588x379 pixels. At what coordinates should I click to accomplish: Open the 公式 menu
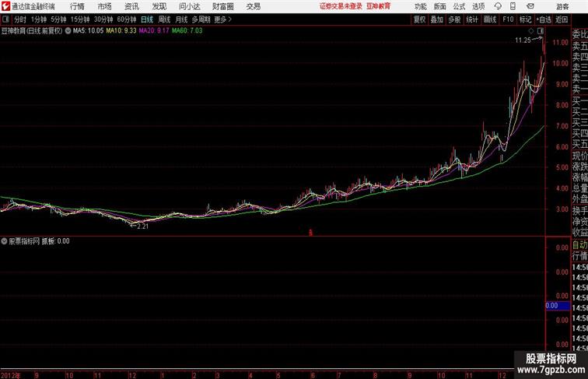coord(459,6)
